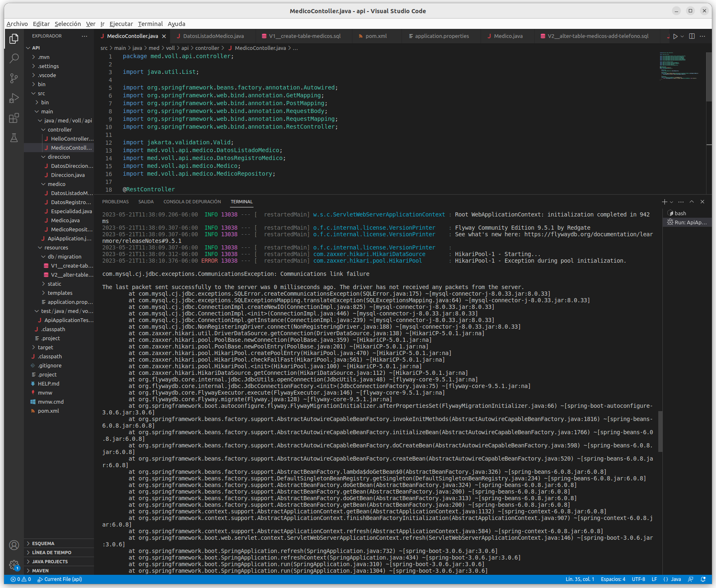Open Testing flask icon
This screenshot has height=588, width=716.
[x=14, y=138]
